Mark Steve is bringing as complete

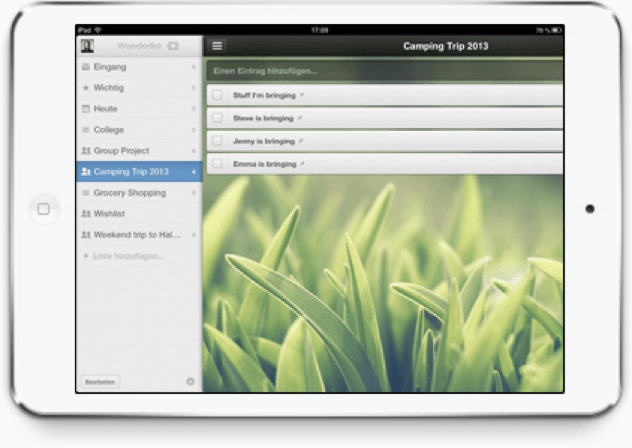[217, 119]
